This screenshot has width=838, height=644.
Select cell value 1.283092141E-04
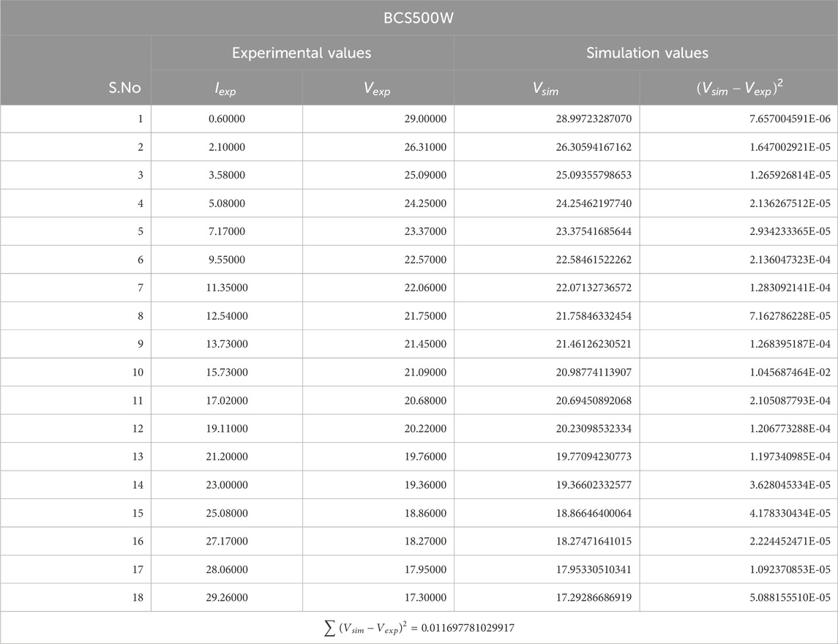click(790, 288)
